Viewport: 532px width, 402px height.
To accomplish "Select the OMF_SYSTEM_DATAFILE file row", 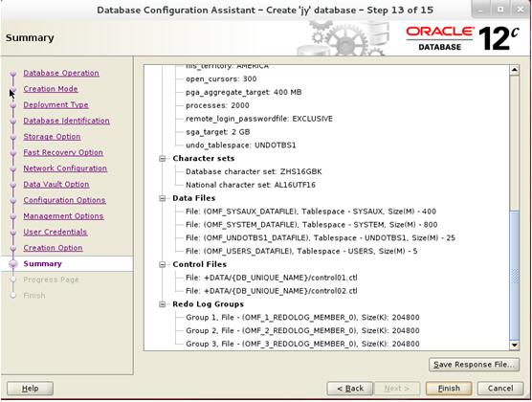I will [312, 225].
